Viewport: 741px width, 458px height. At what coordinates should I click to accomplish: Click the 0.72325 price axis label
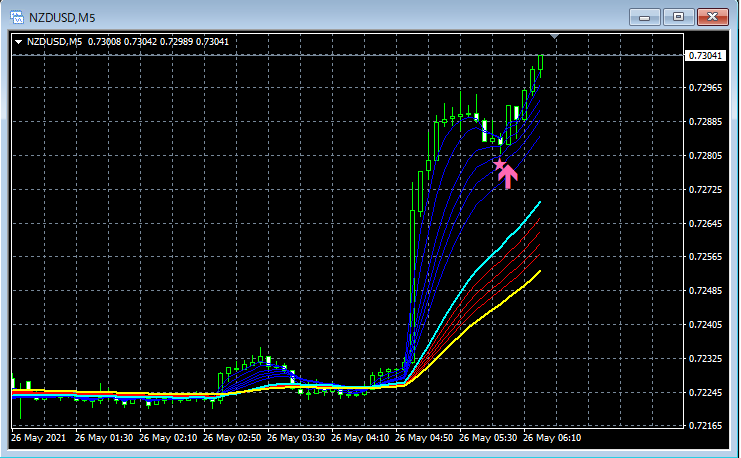(705, 359)
